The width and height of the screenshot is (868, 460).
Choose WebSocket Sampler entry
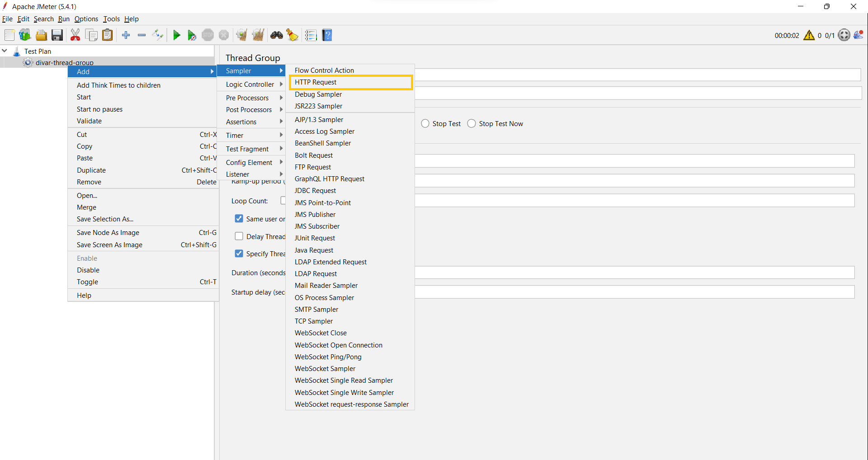(x=350, y=369)
